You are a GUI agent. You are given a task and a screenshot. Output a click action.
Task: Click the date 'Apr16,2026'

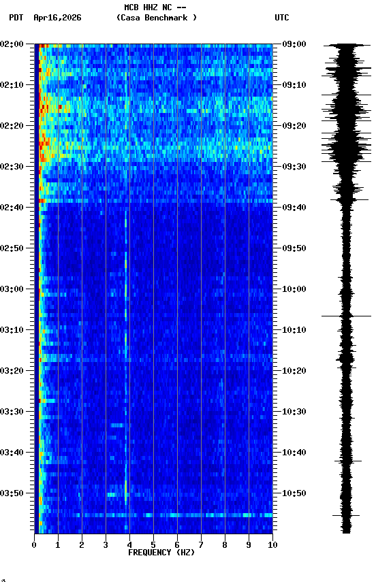coord(57,18)
